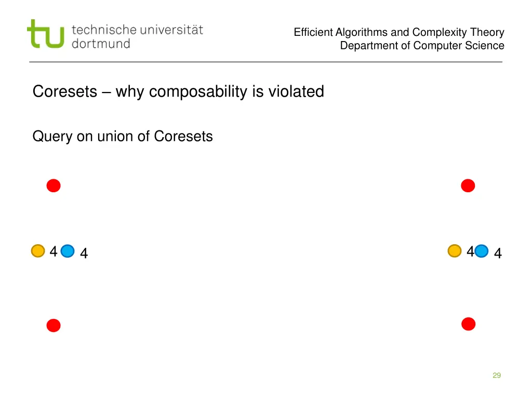Image resolution: width=532 pixels, height=399 pixels.
Task: Select the top-right red dot
Action: [468, 185]
